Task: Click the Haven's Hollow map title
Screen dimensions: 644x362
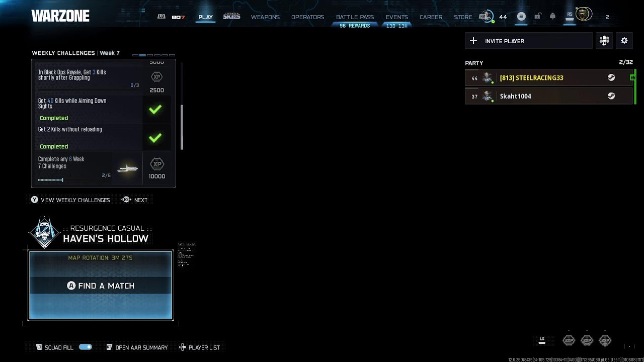Action: pyautogui.click(x=106, y=239)
